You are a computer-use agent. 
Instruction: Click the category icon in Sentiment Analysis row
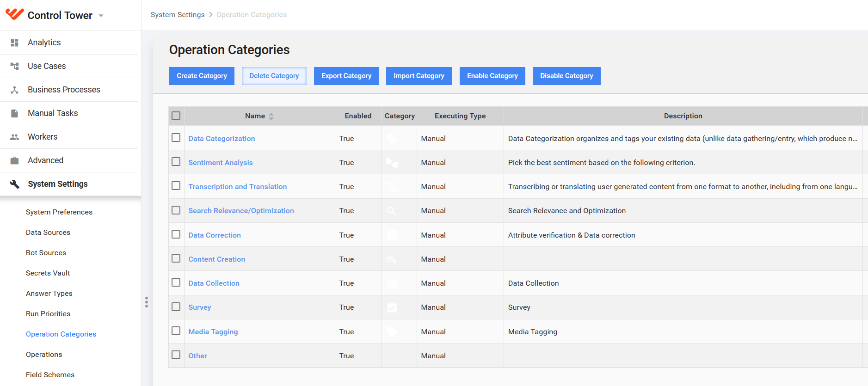(x=392, y=163)
